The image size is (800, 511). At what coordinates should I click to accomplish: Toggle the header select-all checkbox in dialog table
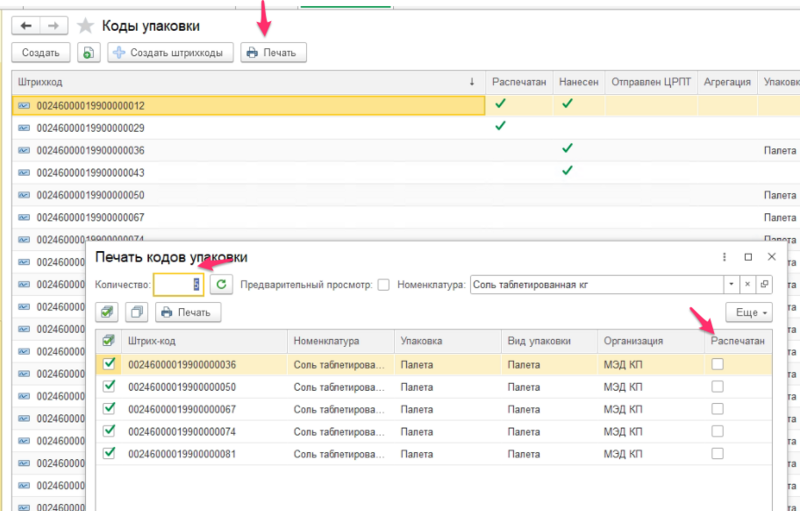[109, 341]
